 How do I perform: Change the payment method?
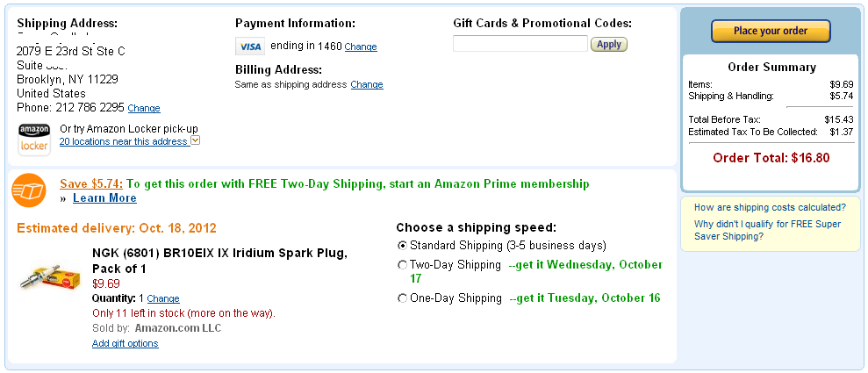point(361,47)
